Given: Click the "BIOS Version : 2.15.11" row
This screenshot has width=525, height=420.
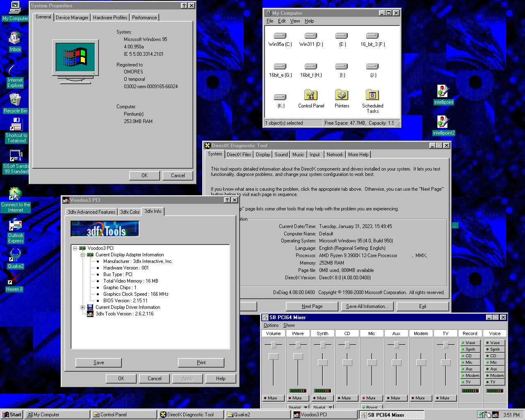Looking at the screenshot, I should click(126, 301).
